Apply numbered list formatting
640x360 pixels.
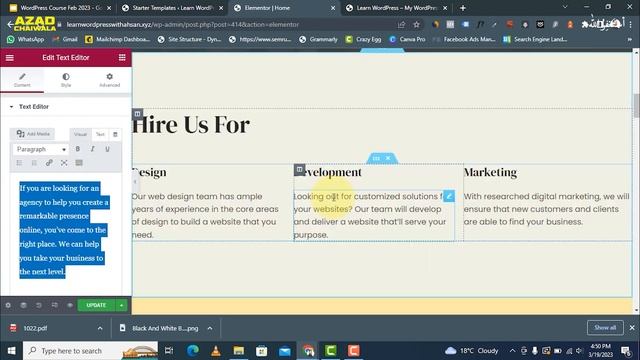[x=34, y=163]
